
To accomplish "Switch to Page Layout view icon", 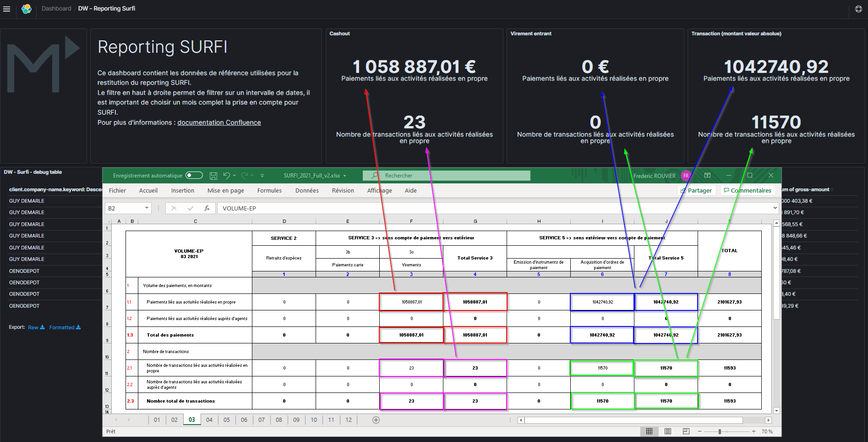I will coord(668,431).
